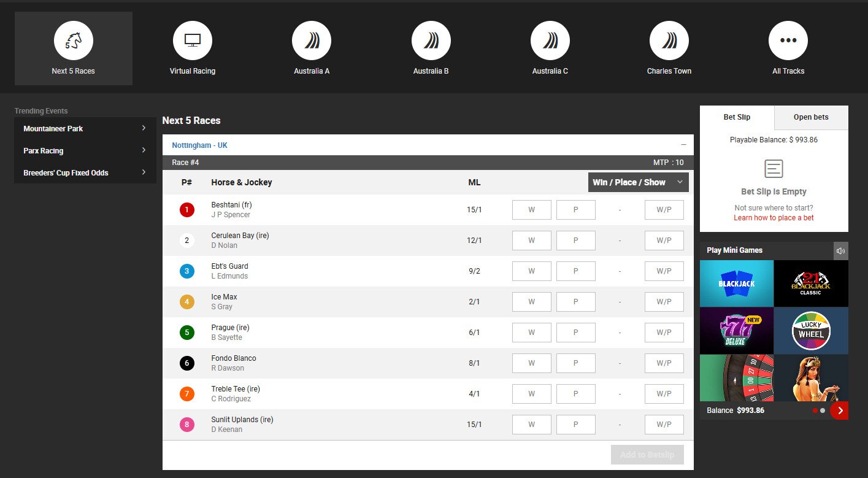868x478 pixels.
Task: Switch to the Open bets tab
Action: (811, 117)
